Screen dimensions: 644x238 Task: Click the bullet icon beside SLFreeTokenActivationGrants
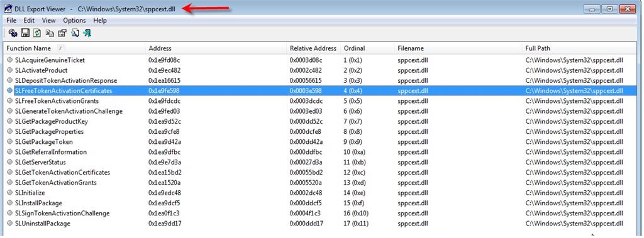point(10,101)
